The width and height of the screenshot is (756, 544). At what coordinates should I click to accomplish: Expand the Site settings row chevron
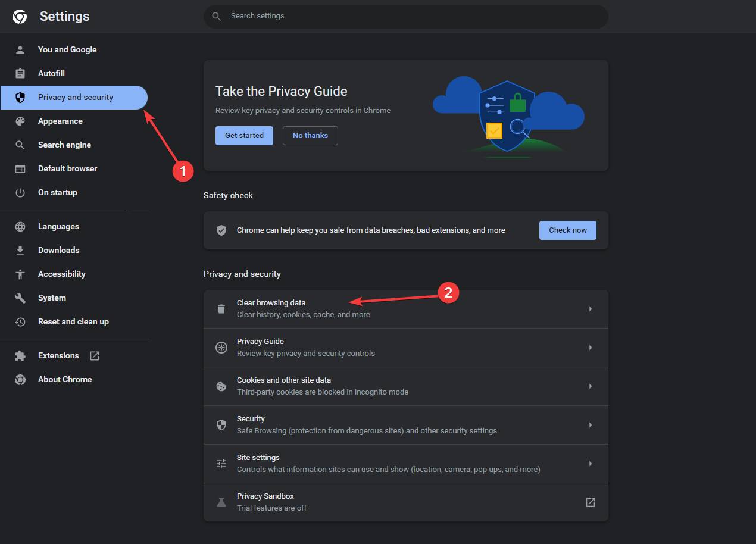tap(590, 463)
